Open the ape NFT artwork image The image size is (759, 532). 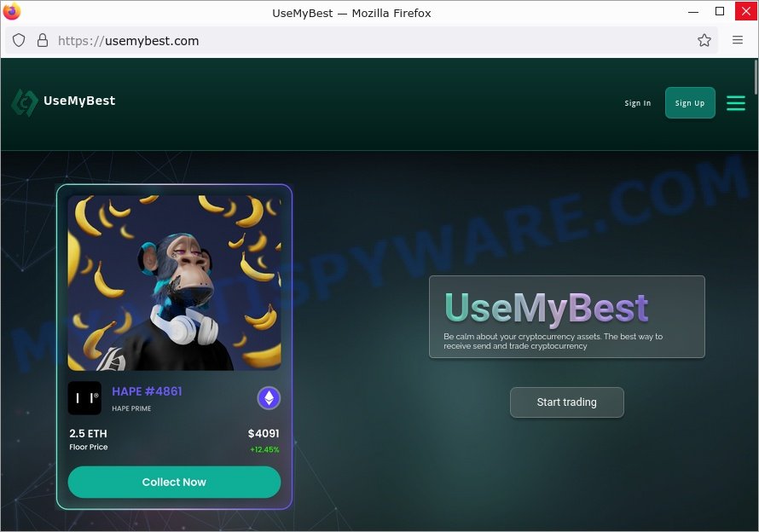[174, 283]
